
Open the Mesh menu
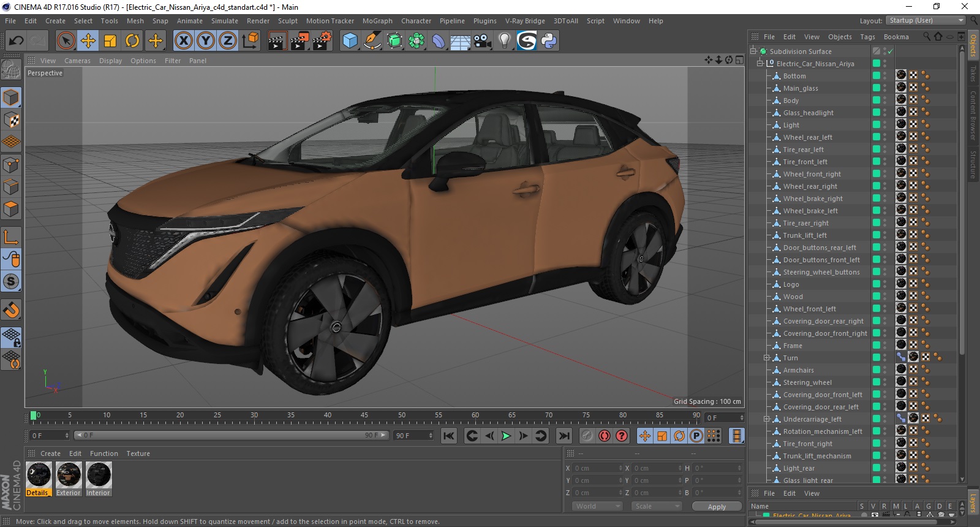point(135,21)
